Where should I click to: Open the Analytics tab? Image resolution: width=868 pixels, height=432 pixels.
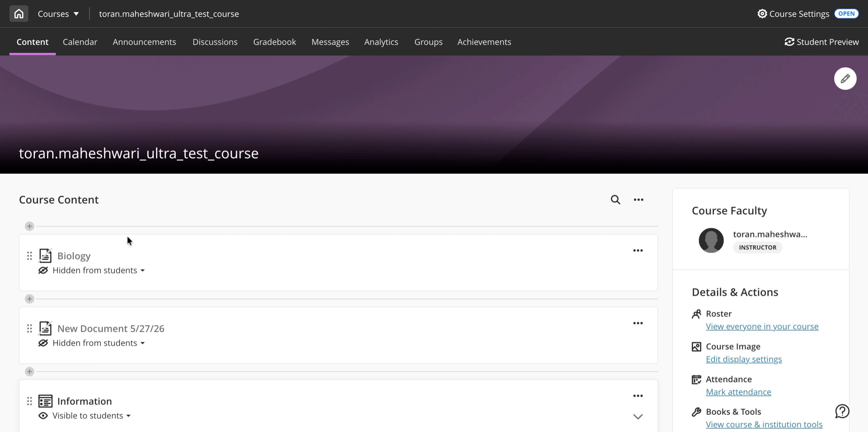[x=381, y=42]
